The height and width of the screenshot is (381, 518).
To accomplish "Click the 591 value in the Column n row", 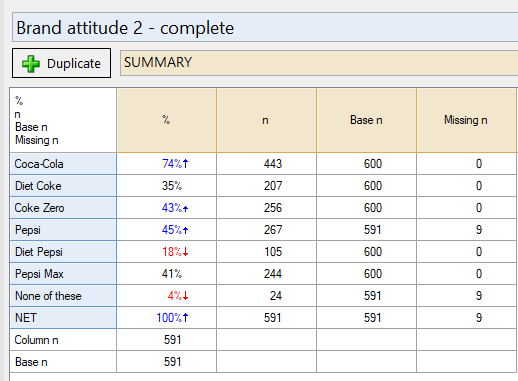I will click(x=166, y=340).
